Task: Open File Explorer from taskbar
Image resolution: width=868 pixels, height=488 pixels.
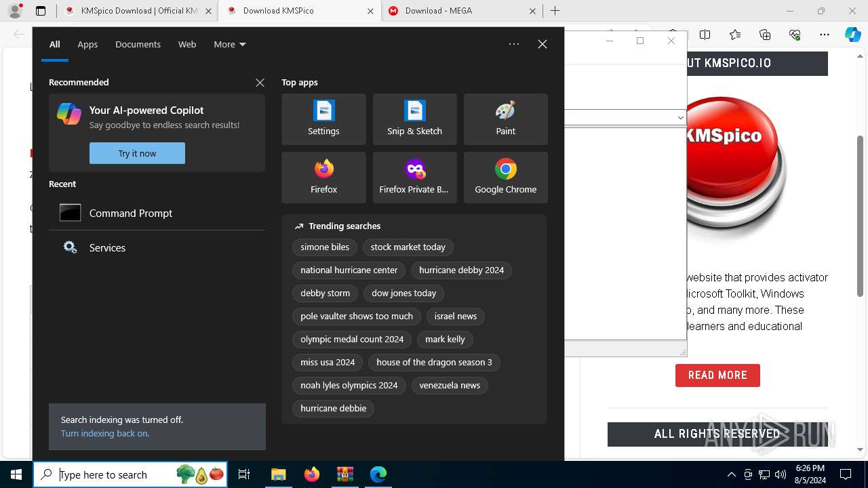Action: click(278, 474)
